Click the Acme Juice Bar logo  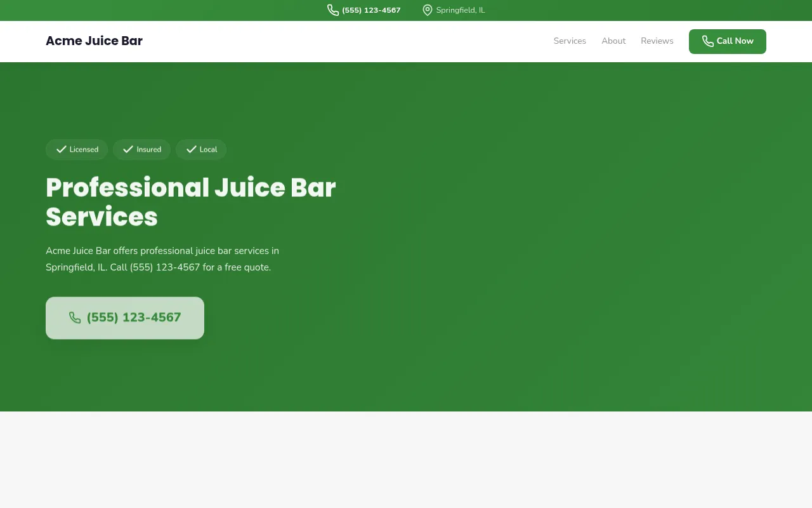pyautogui.click(x=94, y=41)
